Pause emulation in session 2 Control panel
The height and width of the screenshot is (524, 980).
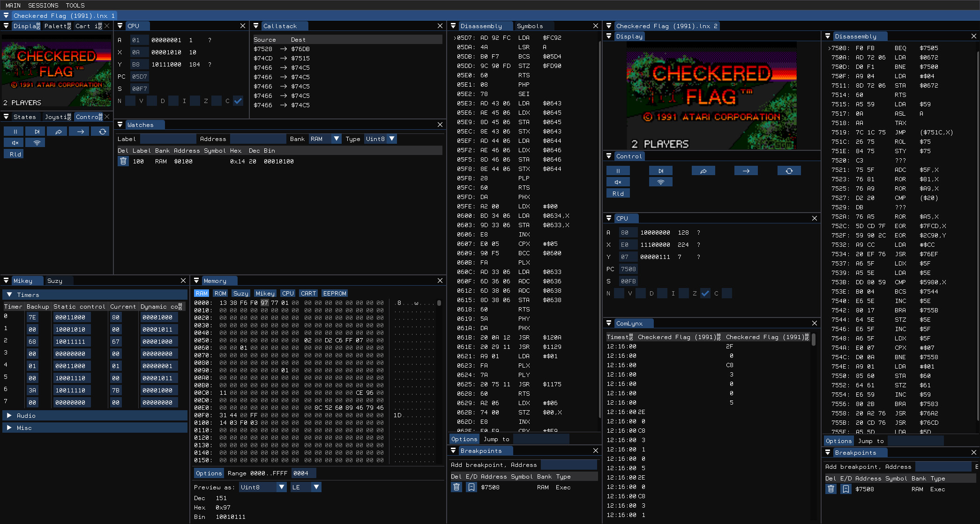coord(618,171)
